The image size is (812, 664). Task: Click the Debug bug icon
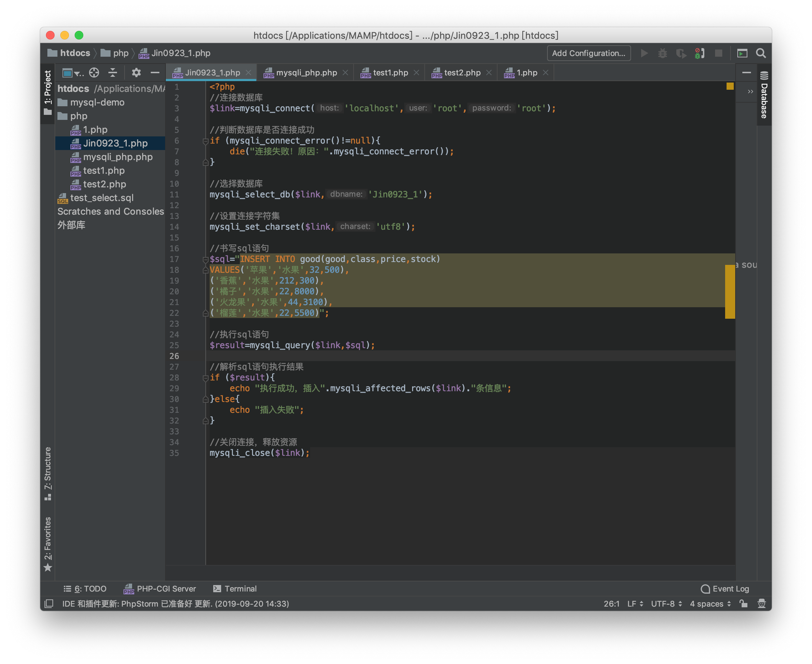(662, 53)
